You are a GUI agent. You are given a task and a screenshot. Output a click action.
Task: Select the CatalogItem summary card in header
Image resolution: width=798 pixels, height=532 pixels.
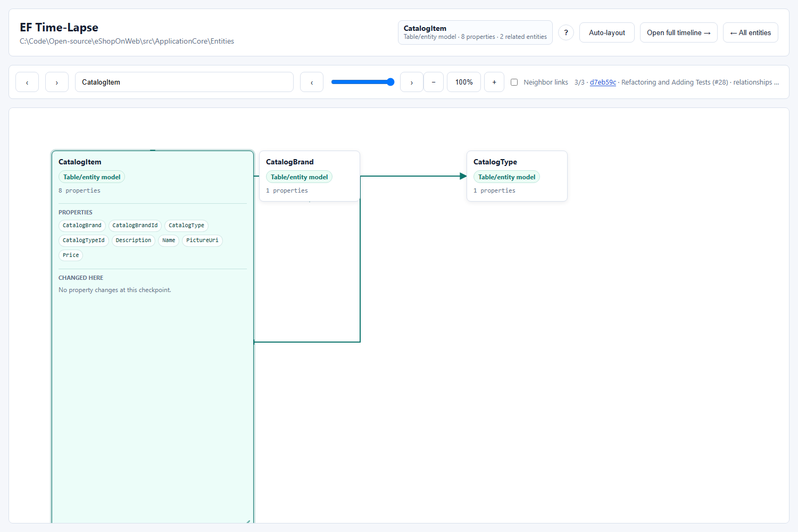(475, 32)
